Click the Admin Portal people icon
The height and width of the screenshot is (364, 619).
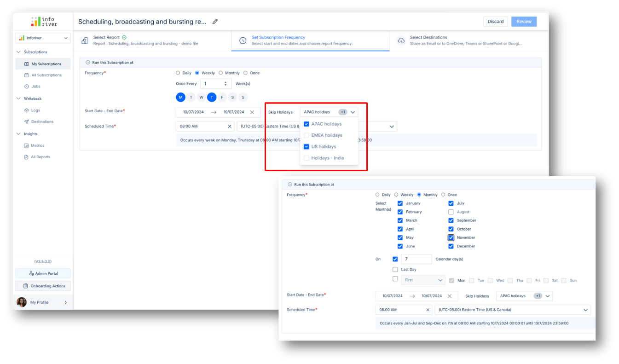(x=32, y=273)
